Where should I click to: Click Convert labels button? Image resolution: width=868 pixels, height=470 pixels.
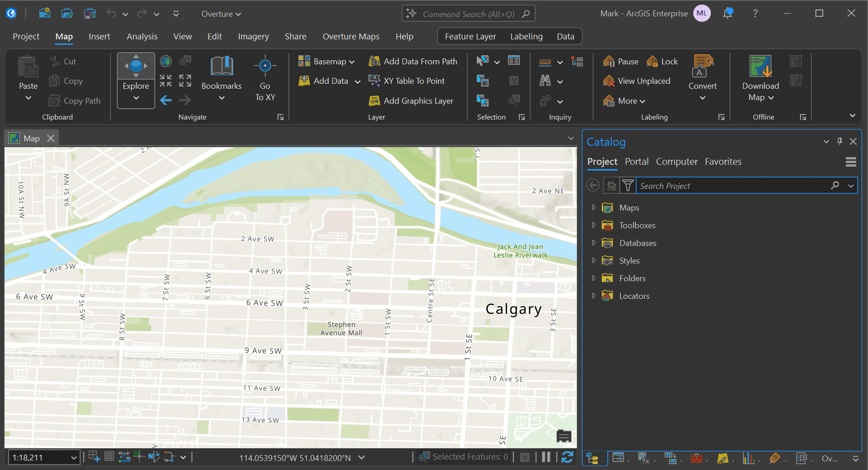coord(702,78)
